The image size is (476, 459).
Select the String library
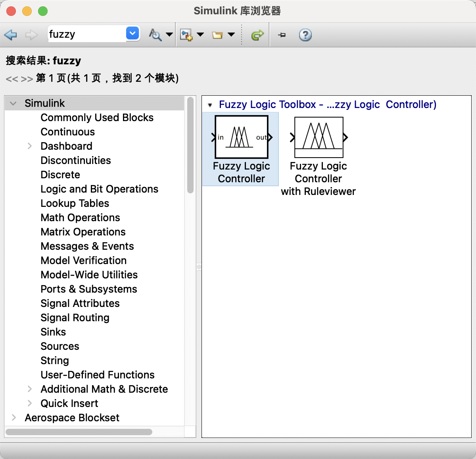55,361
